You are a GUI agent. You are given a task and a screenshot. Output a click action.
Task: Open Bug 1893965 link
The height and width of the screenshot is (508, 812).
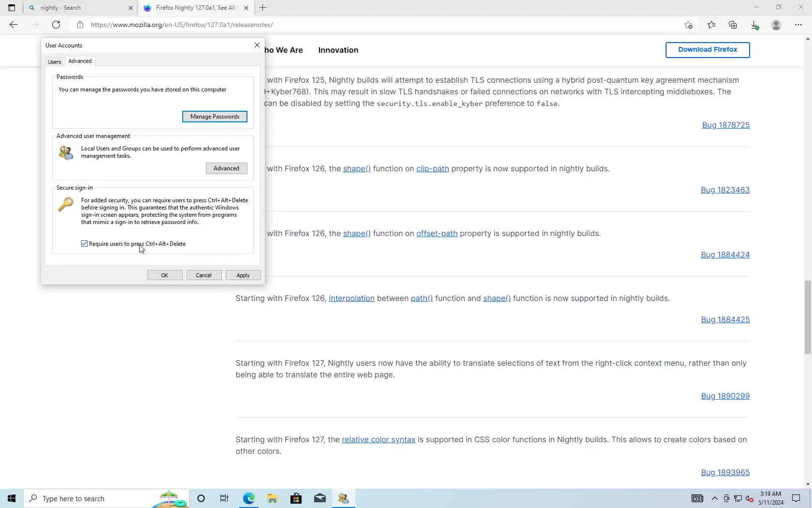click(725, 472)
